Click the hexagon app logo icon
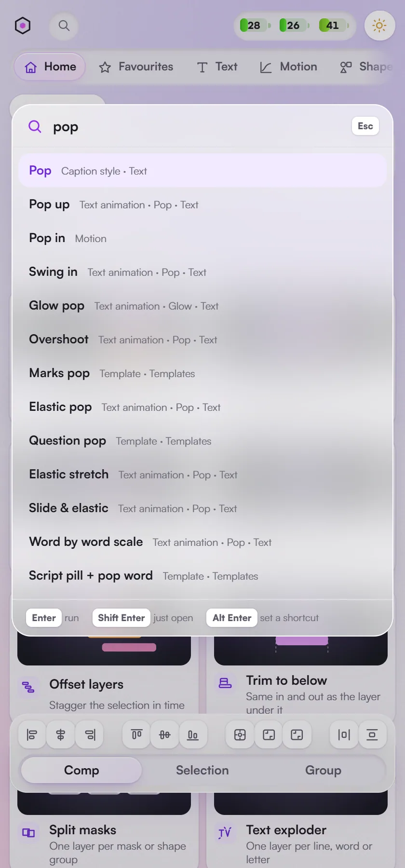 (x=23, y=26)
